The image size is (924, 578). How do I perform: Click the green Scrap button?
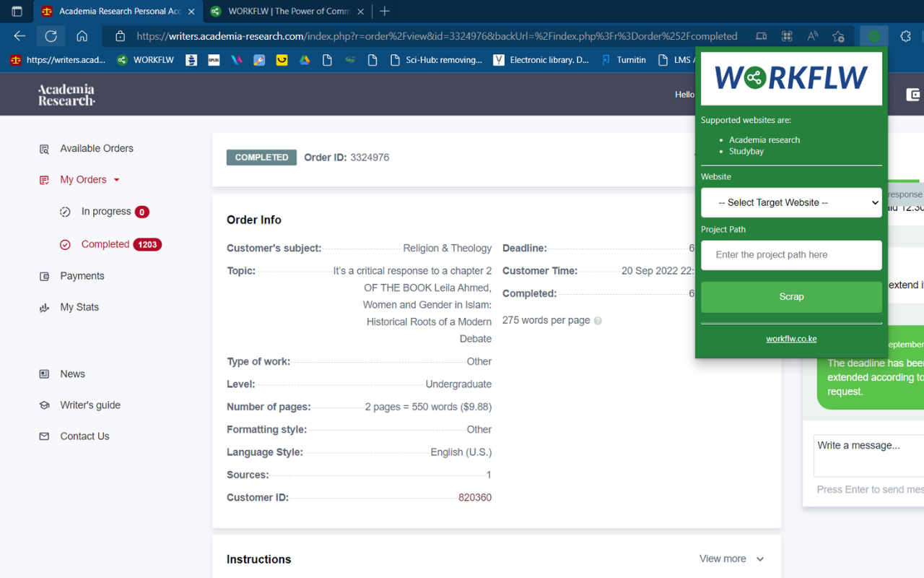coord(791,297)
